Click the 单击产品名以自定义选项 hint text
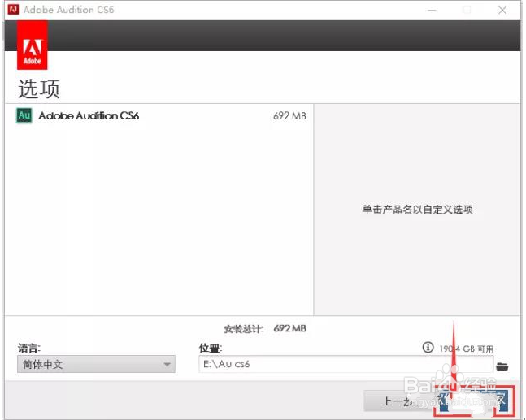Viewport: 526px width, 420px height. point(417,210)
